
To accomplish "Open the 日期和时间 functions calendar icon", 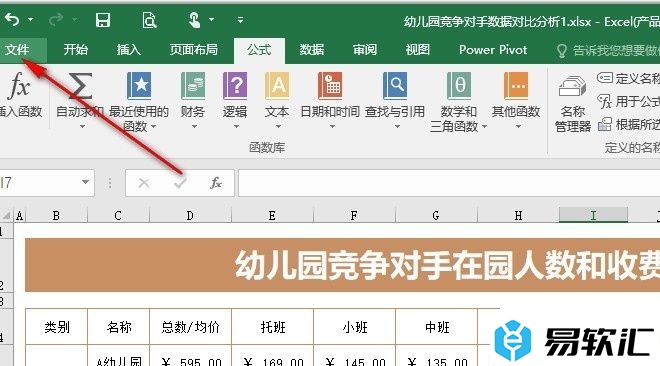I will pos(330,85).
